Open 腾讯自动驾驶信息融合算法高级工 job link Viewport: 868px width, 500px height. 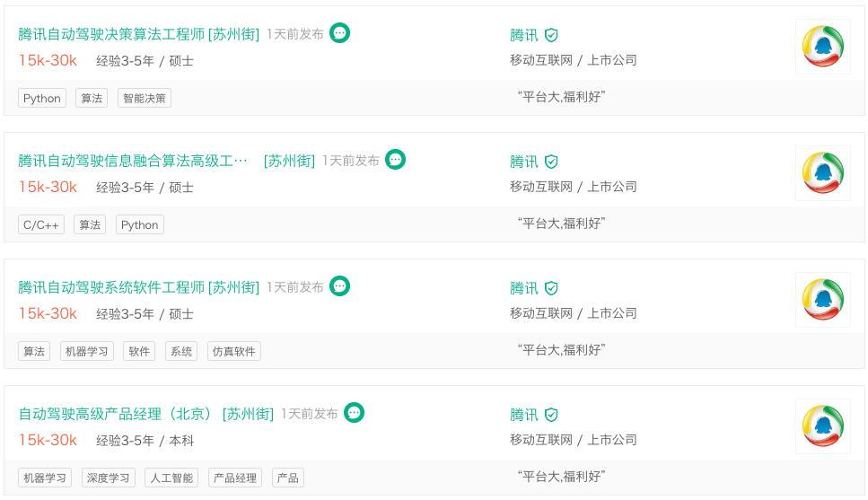[x=133, y=161]
